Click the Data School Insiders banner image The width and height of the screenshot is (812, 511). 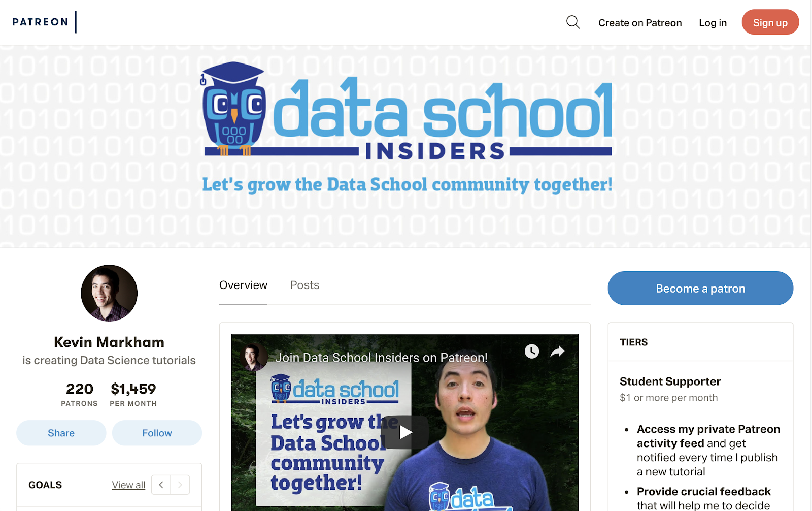406,146
